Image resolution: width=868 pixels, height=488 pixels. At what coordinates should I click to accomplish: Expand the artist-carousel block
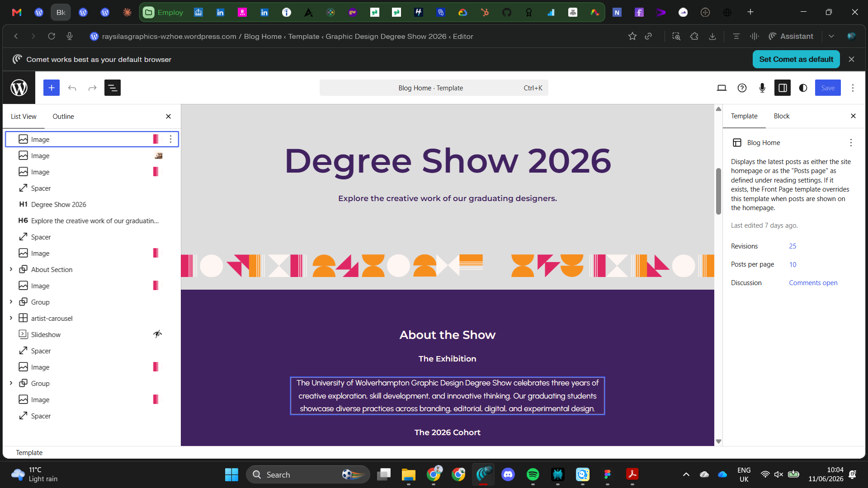[11, 318]
